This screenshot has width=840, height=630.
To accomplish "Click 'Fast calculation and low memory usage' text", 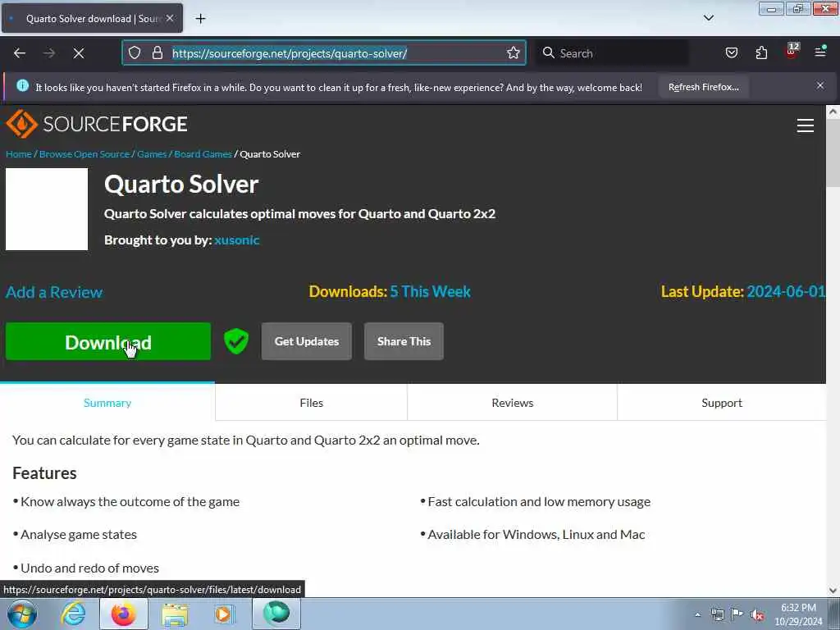I will tap(539, 502).
